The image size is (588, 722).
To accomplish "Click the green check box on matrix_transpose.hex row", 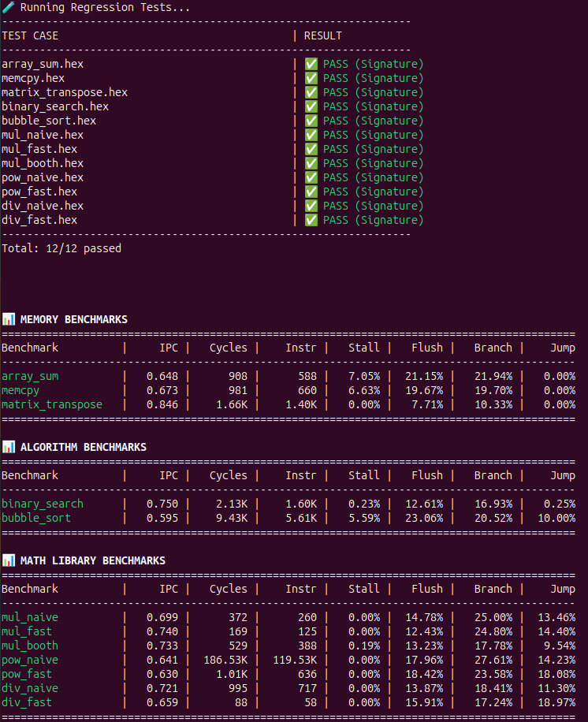I will [x=311, y=92].
